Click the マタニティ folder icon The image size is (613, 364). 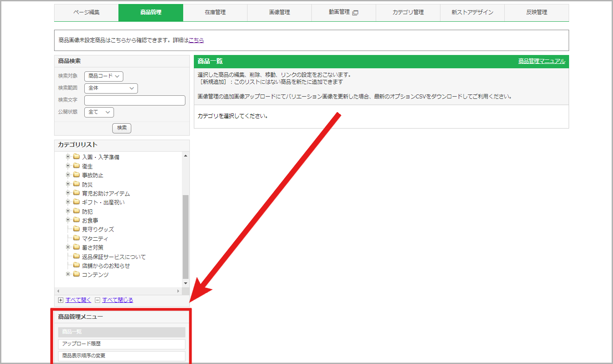(76, 239)
